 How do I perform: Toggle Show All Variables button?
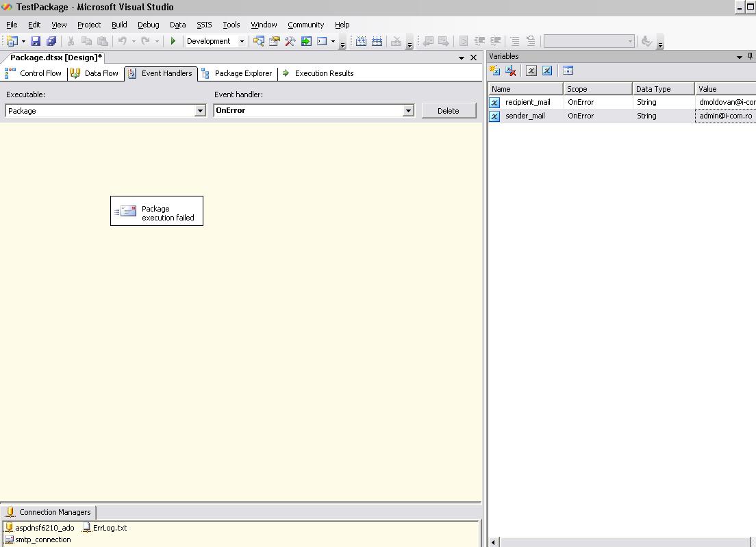pyautogui.click(x=547, y=71)
